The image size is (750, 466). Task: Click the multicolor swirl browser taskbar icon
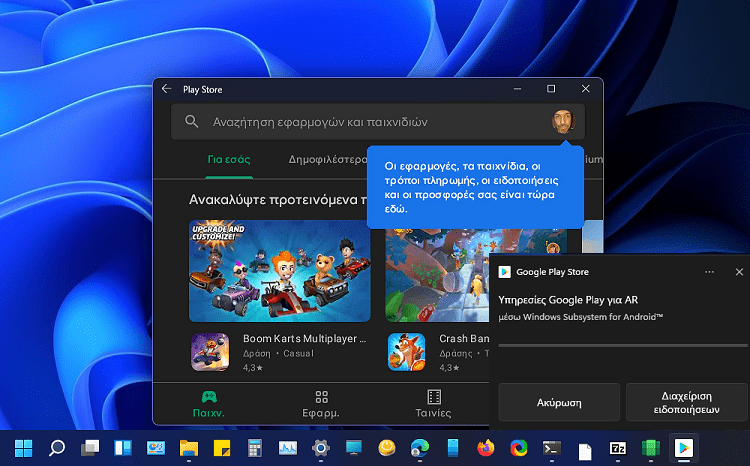tap(518, 448)
